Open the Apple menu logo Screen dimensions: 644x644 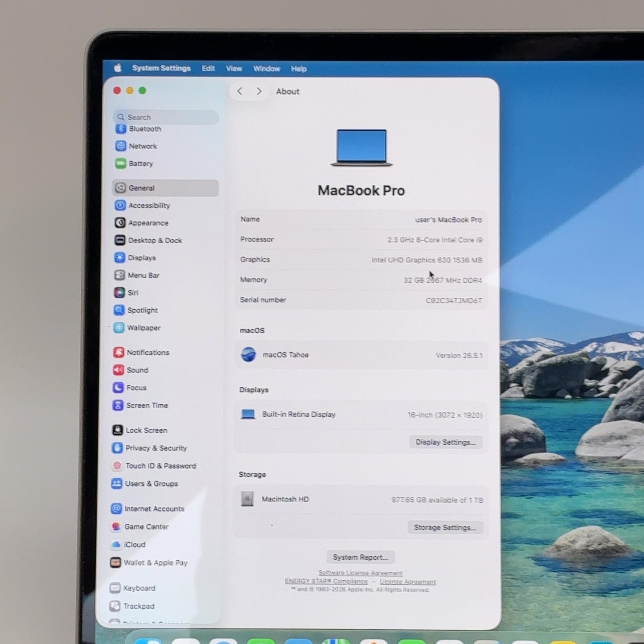(118, 68)
